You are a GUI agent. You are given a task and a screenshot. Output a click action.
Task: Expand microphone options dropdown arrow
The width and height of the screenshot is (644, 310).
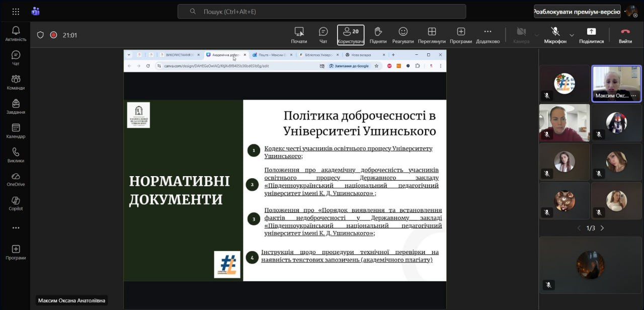coord(572,35)
